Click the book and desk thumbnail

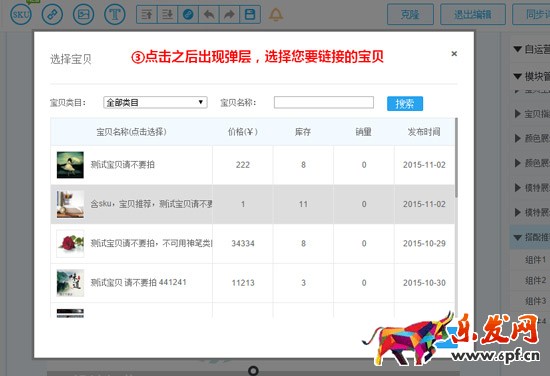(70, 204)
